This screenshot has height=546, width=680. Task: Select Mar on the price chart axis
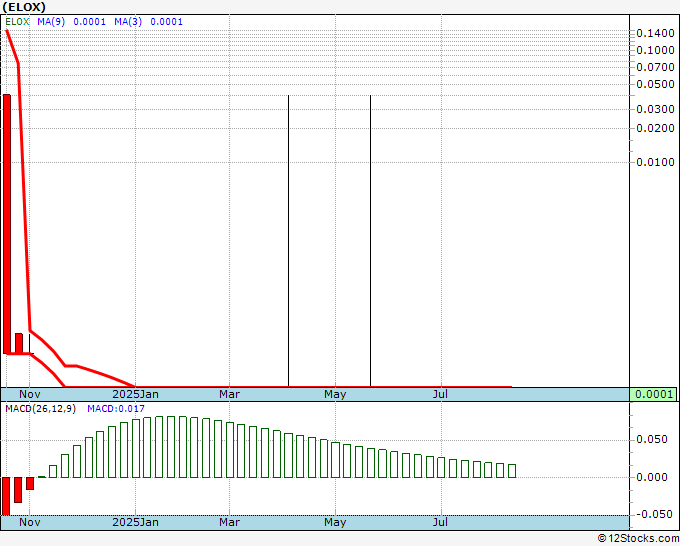pyautogui.click(x=229, y=395)
